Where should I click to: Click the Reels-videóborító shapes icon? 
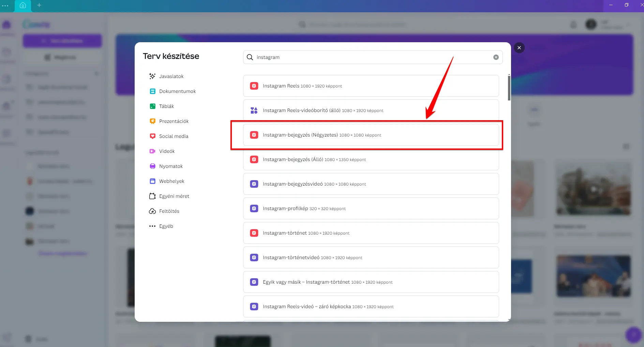pos(254,110)
